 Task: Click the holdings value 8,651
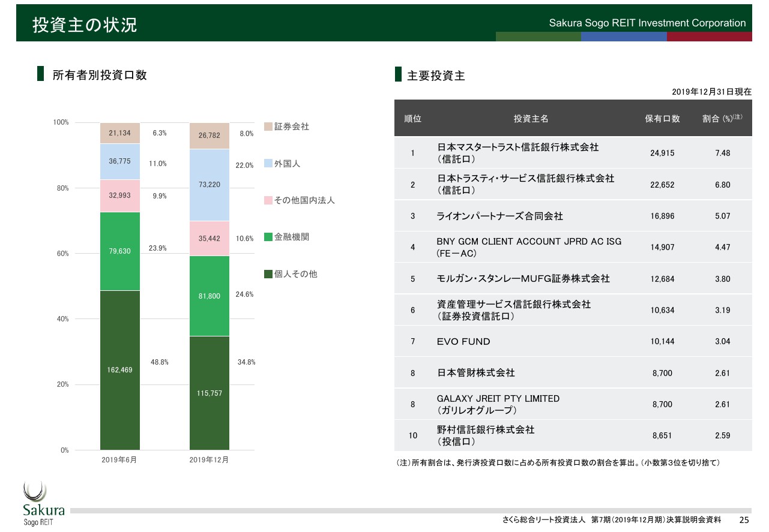(x=662, y=436)
